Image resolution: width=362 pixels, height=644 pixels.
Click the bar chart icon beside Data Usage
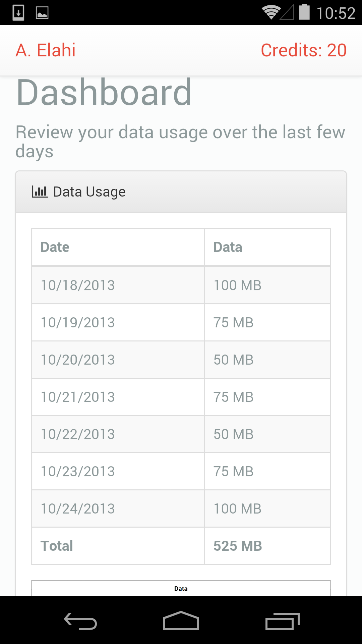click(x=40, y=192)
